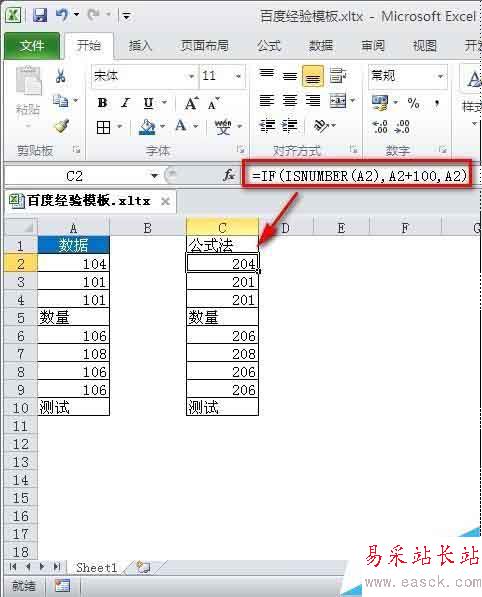Apply Comma Style
This screenshot has height=597, width=482.
tap(437, 103)
